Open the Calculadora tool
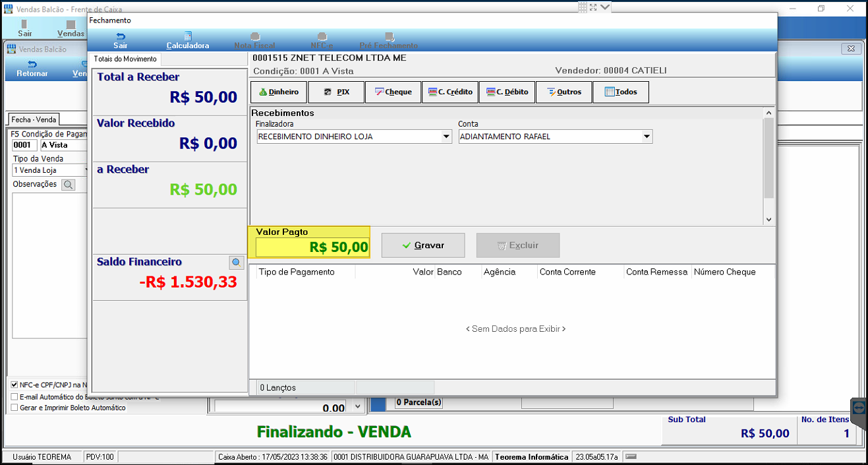Image resolution: width=868 pixels, height=465 pixels. pyautogui.click(x=188, y=40)
